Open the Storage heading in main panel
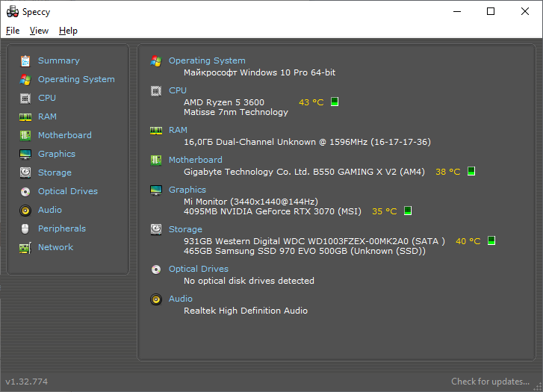This screenshot has width=543, height=392. click(x=185, y=229)
